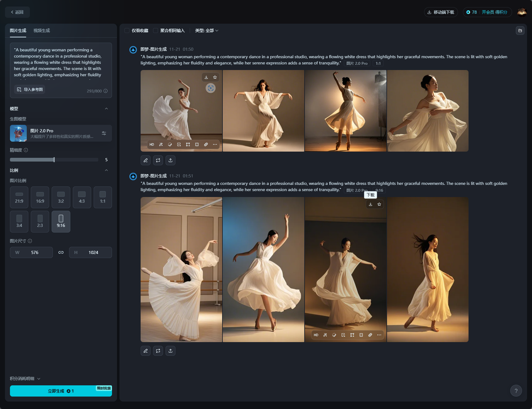
Task: Click the width field showing 576
Action: tap(31, 253)
